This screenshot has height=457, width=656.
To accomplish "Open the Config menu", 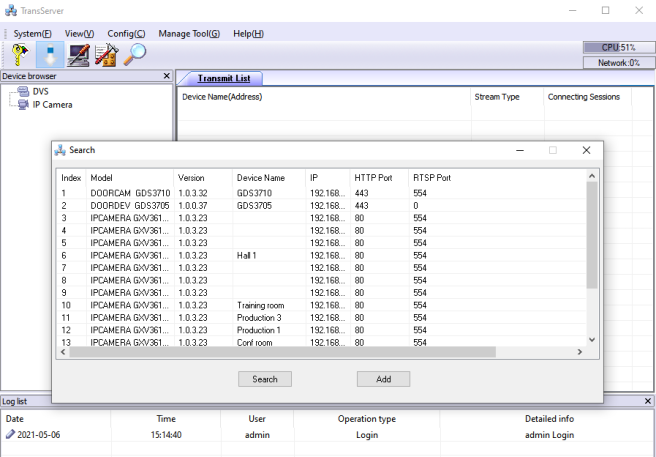I will click(x=126, y=33).
